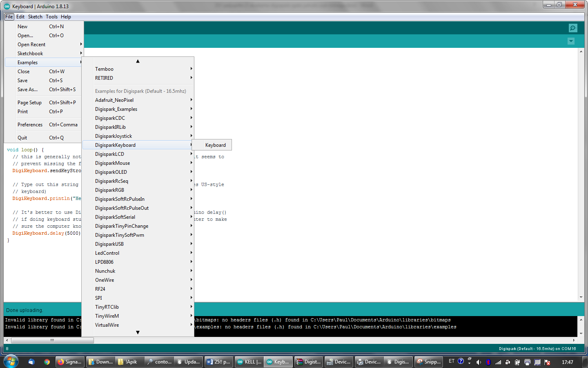Open the Serial Monitor icon
The width and height of the screenshot is (588, 368).
coord(573,28)
